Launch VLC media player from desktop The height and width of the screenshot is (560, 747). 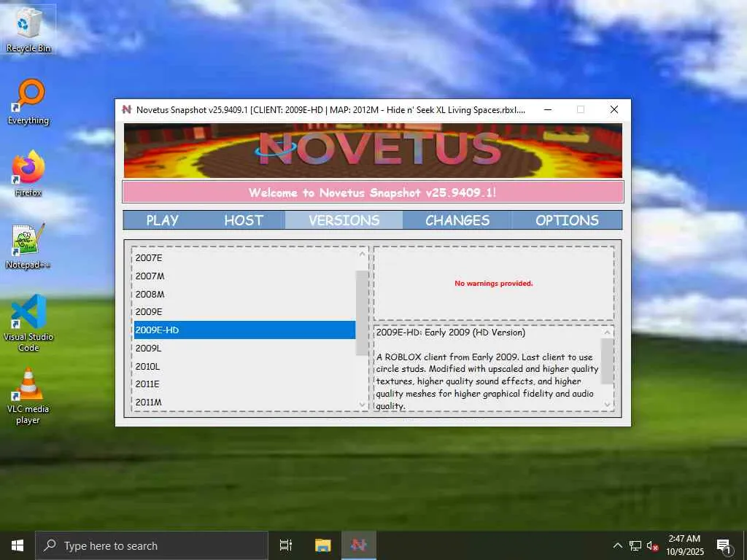click(28, 396)
